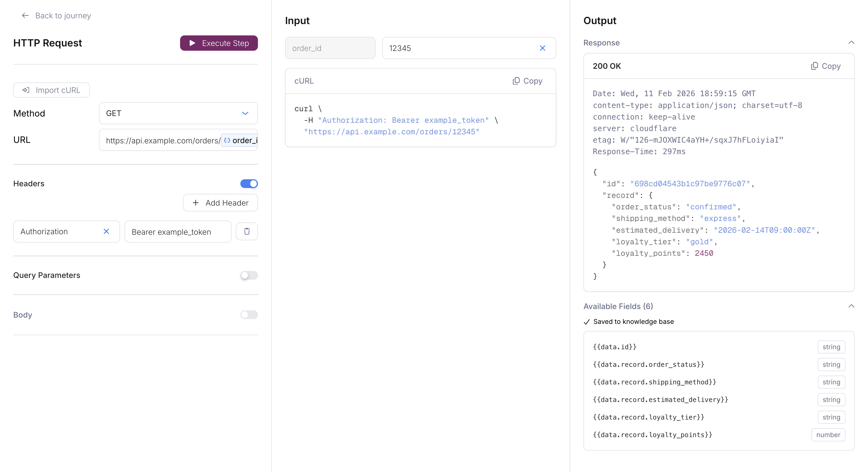Collapse the Available Fields section
The width and height of the screenshot is (868, 472).
pyautogui.click(x=851, y=306)
